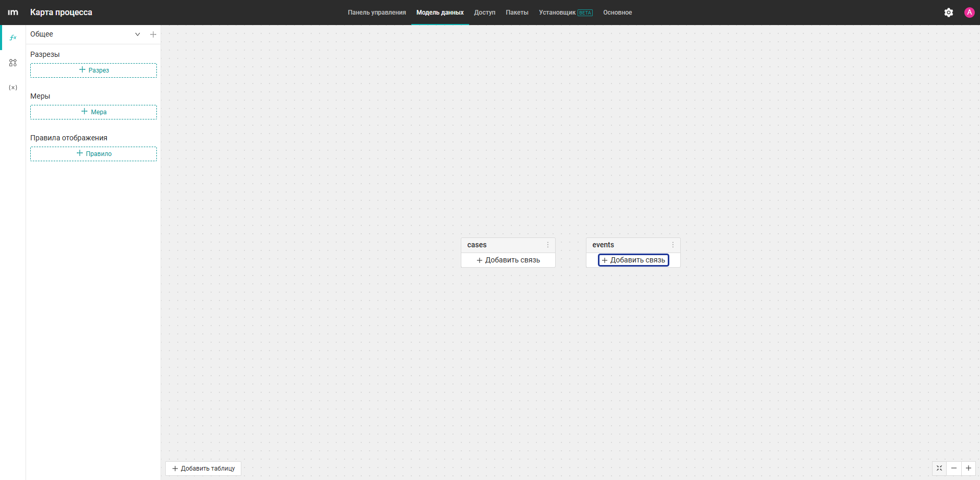Image resolution: width=980 pixels, height=480 pixels.
Task: Open the Доступ tab
Action: (485, 13)
